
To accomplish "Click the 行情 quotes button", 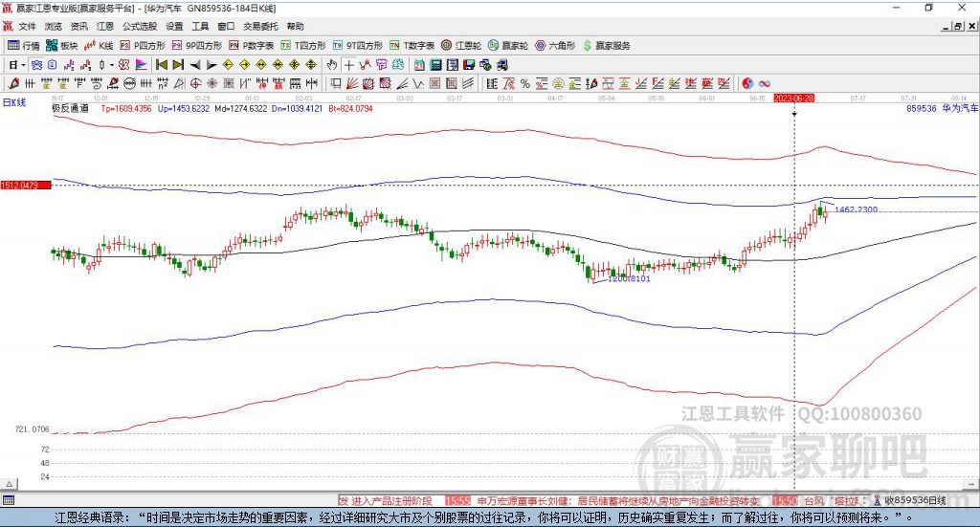I will (24, 45).
